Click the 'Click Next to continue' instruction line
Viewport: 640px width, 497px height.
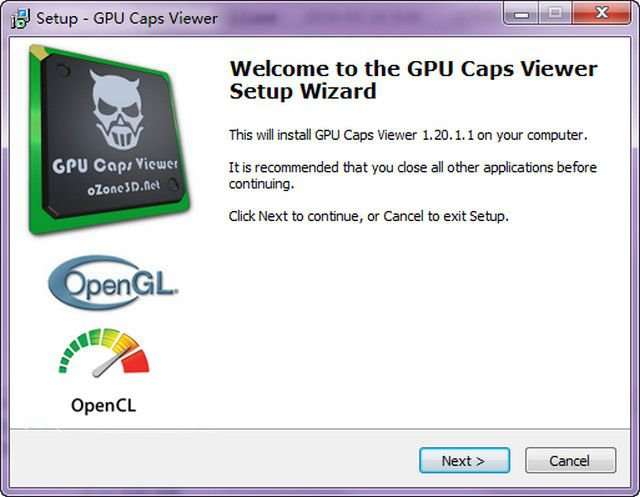click(x=369, y=216)
